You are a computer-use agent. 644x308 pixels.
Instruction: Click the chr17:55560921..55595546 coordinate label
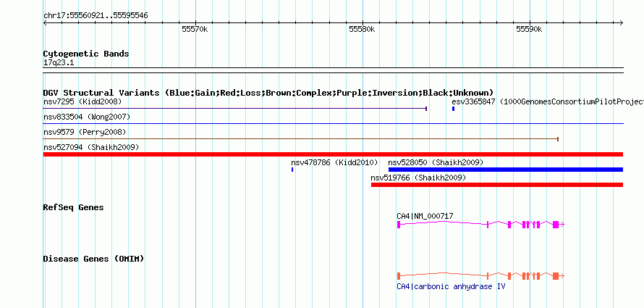pos(96,16)
